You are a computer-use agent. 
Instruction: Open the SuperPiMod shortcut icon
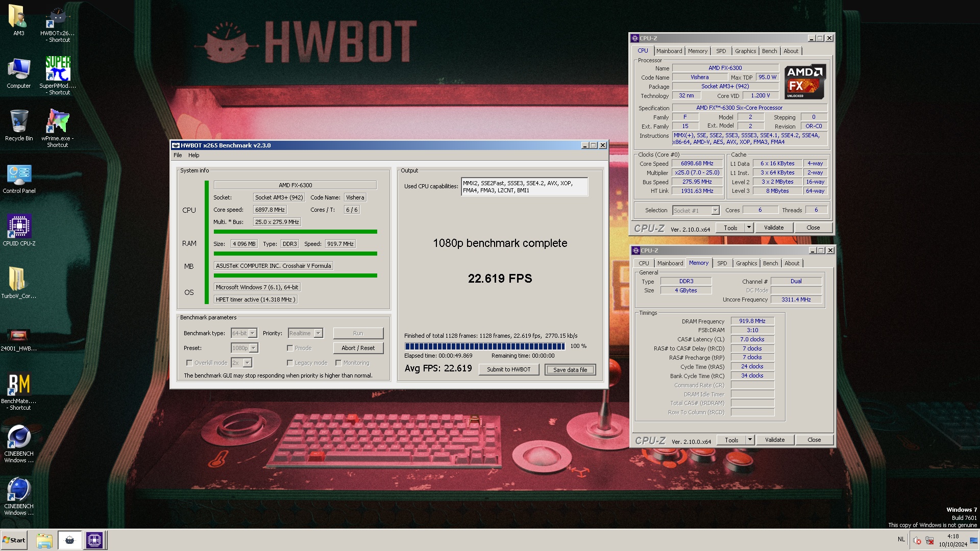tap(58, 76)
